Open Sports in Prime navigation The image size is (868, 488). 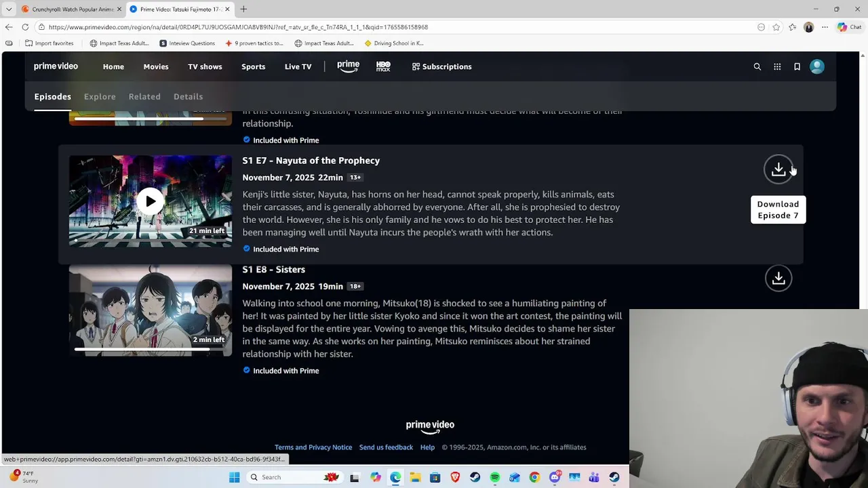click(x=254, y=66)
